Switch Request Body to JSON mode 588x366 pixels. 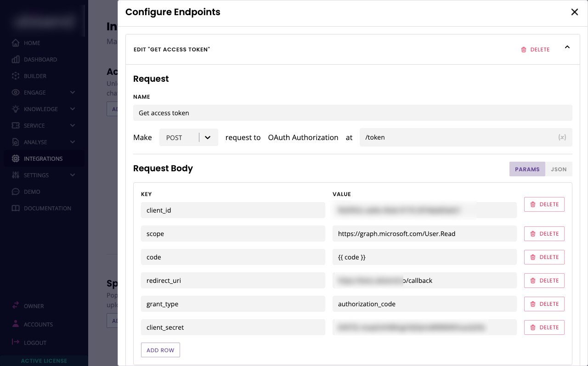point(559,169)
